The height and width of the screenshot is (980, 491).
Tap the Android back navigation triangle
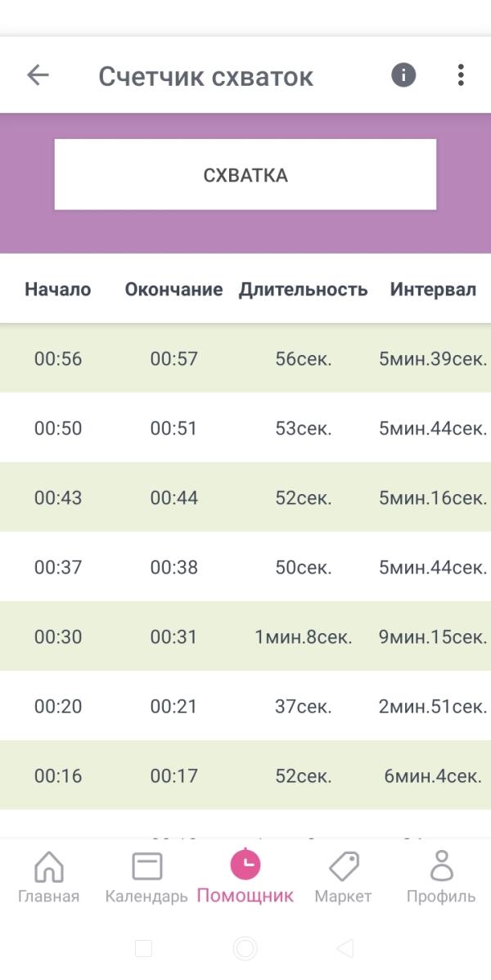[345, 948]
